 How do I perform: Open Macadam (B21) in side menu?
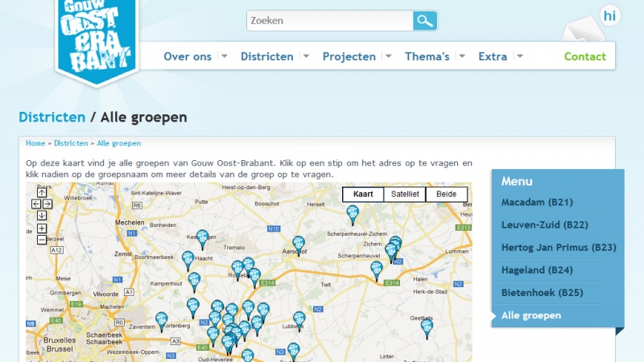(x=537, y=203)
